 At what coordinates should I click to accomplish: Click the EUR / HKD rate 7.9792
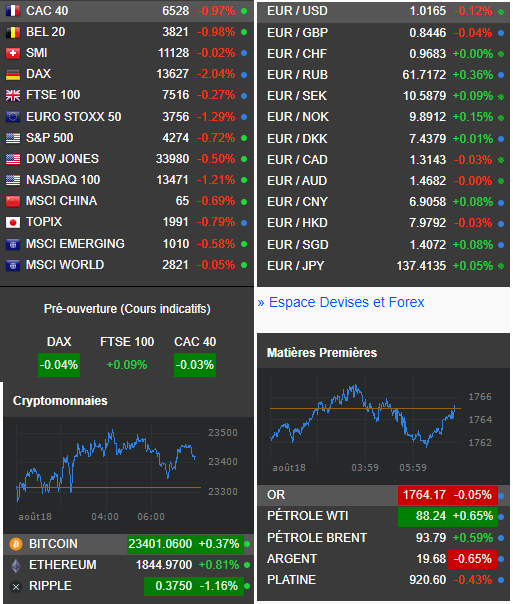point(428,223)
